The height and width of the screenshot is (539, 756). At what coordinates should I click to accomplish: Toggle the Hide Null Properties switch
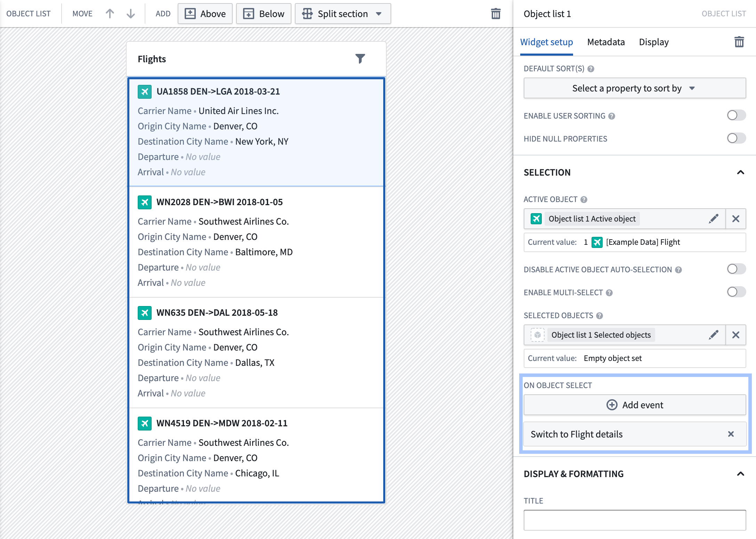pos(735,138)
